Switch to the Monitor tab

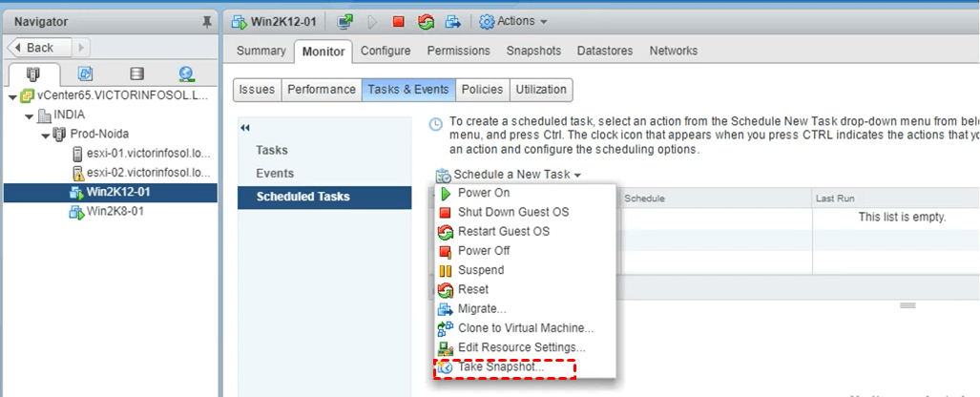pyautogui.click(x=323, y=52)
